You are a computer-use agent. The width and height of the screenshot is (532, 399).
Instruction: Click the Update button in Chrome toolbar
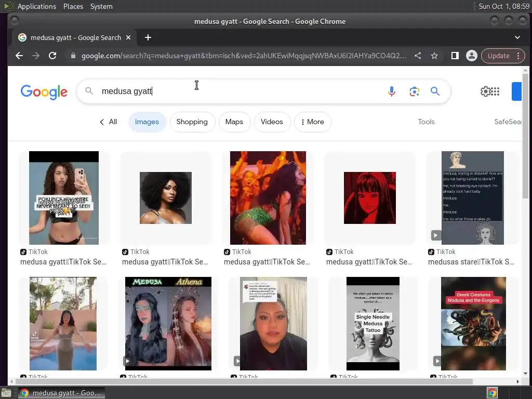pyautogui.click(x=498, y=56)
